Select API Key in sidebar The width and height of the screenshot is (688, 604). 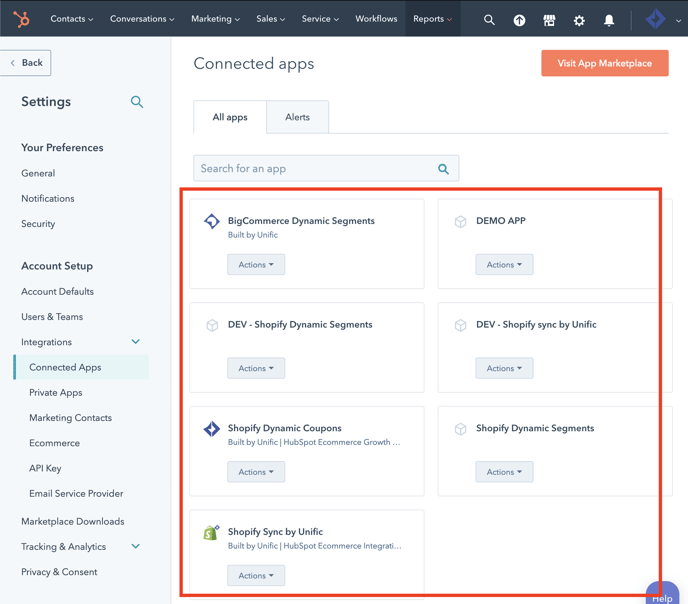click(x=45, y=468)
